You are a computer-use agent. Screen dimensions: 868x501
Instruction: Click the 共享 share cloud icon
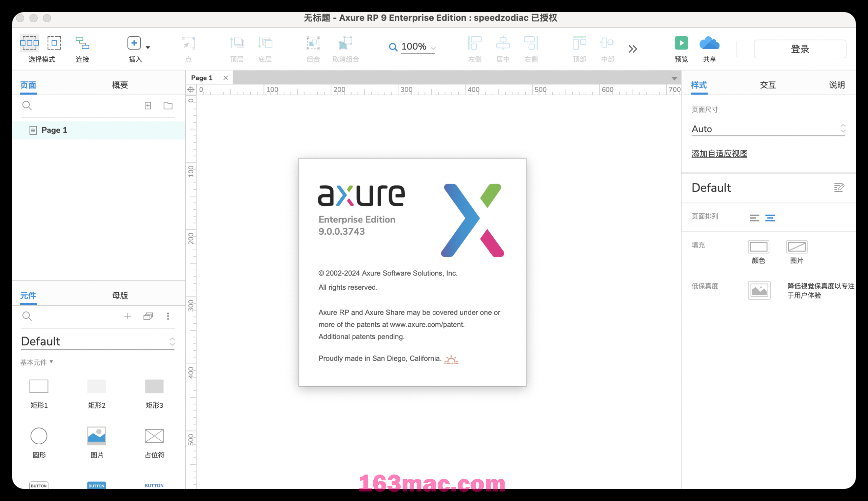[709, 43]
